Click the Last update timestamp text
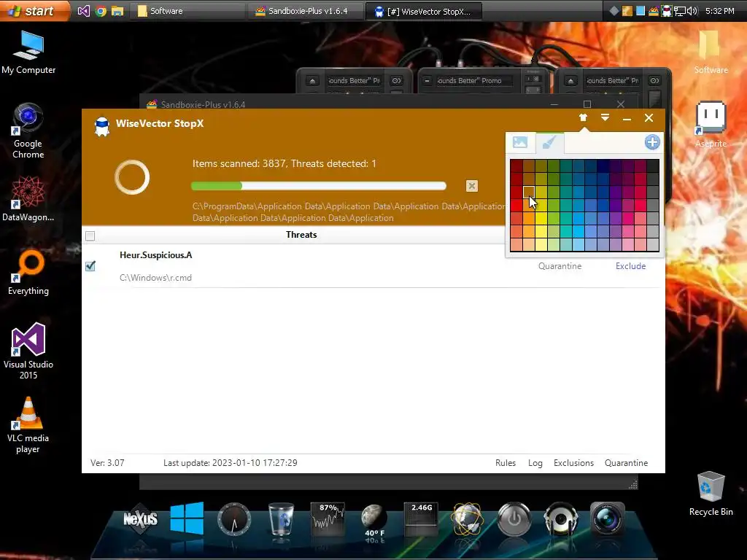Screen dimensions: 747x560 tap(230, 463)
